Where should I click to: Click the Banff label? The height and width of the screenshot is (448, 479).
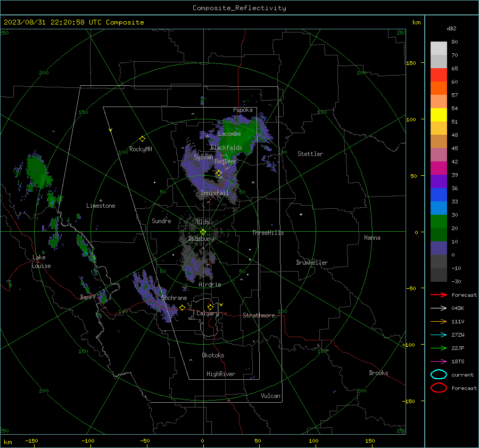(x=88, y=297)
